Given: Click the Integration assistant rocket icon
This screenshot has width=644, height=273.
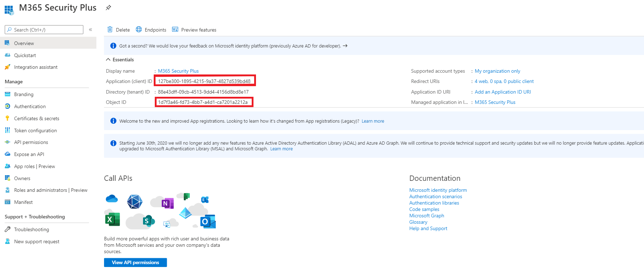Looking at the screenshot, I should pos(7,67).
